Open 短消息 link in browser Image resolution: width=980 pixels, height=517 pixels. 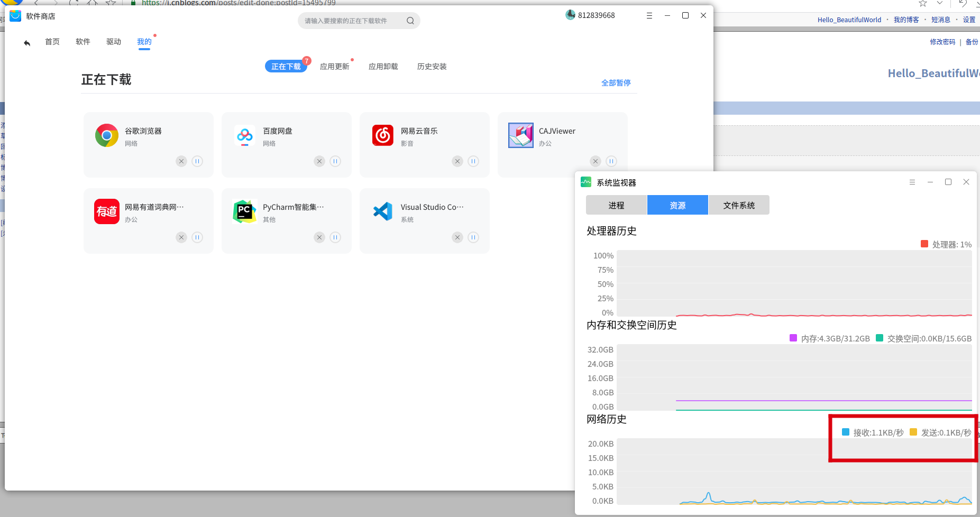(941, 20)
